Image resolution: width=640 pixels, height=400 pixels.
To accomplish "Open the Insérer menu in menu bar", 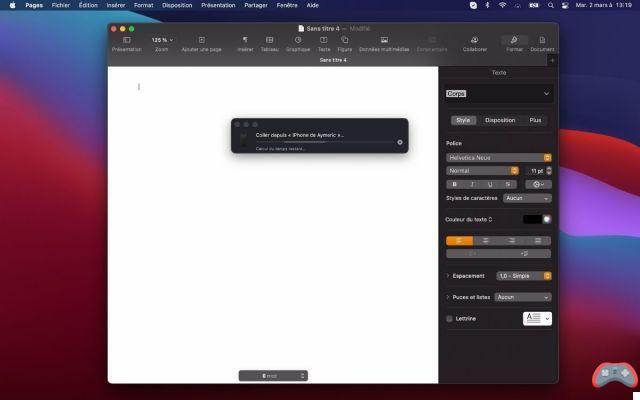I will click(x=116, y=5).
